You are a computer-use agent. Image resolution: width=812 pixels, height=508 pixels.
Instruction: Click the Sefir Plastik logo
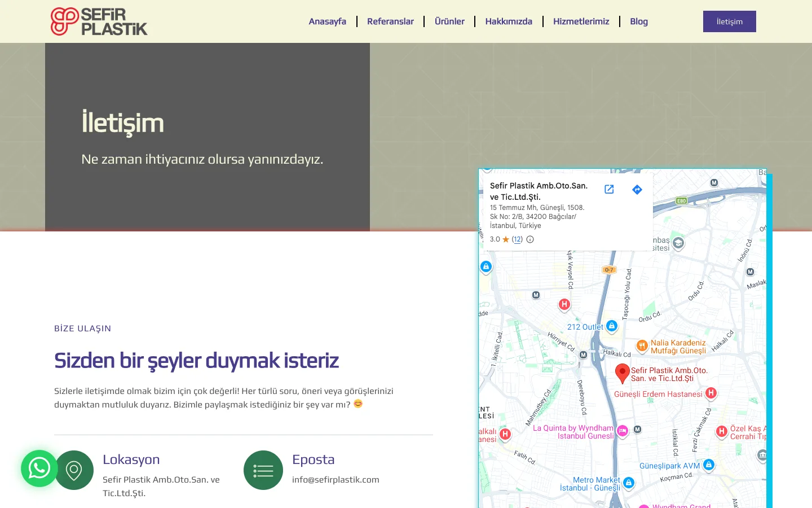pos(99,21)
